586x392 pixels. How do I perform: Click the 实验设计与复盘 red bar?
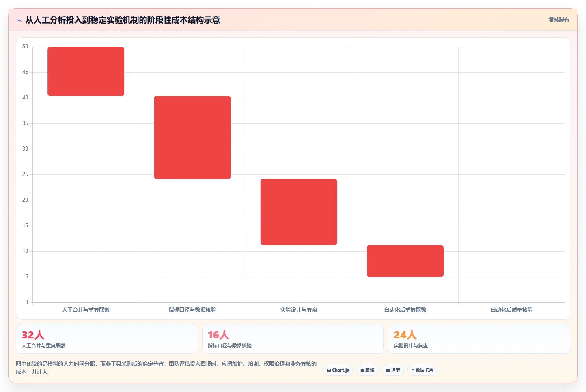tap(299, 212)
